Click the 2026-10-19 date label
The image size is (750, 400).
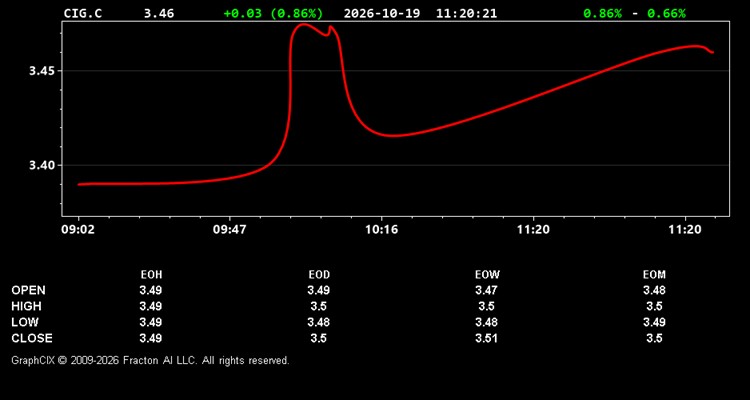coord(382,13)
